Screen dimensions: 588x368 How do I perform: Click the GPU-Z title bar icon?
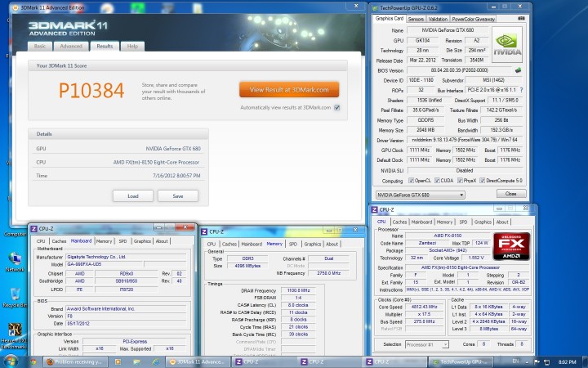pos(375,8)
